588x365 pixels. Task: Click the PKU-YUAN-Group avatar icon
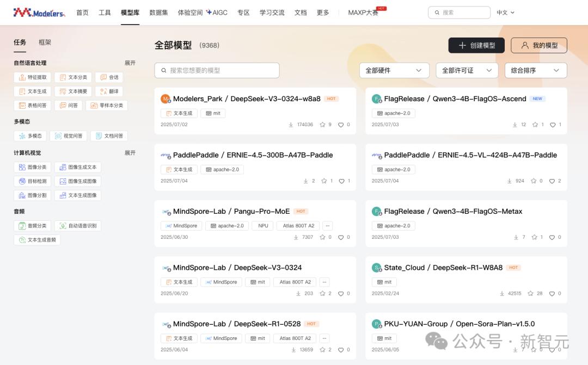click(377, 324)
